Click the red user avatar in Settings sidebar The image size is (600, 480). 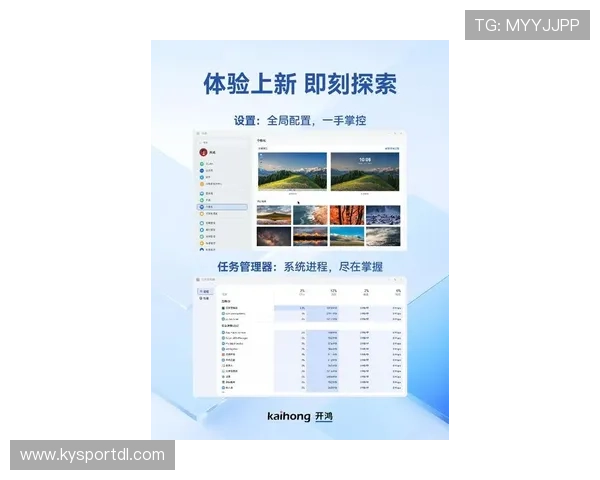203,152
